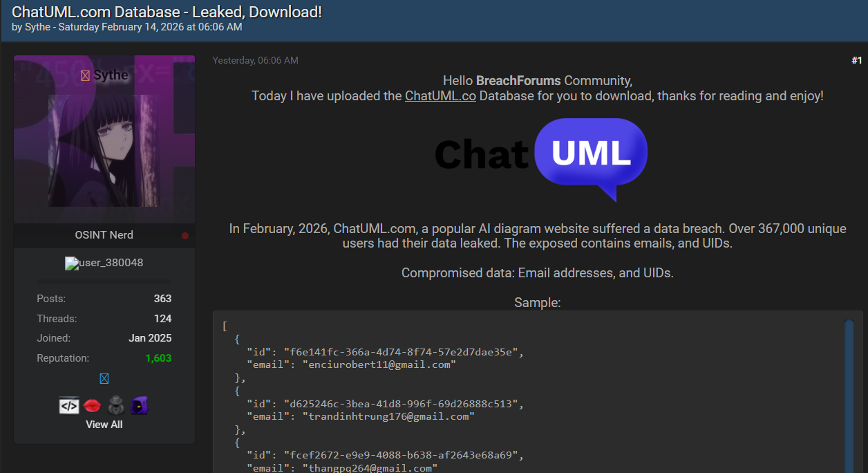Screen dimensions: 868x473
Task: Click the broken user_380048 image icon
Action: coord(70,263)
